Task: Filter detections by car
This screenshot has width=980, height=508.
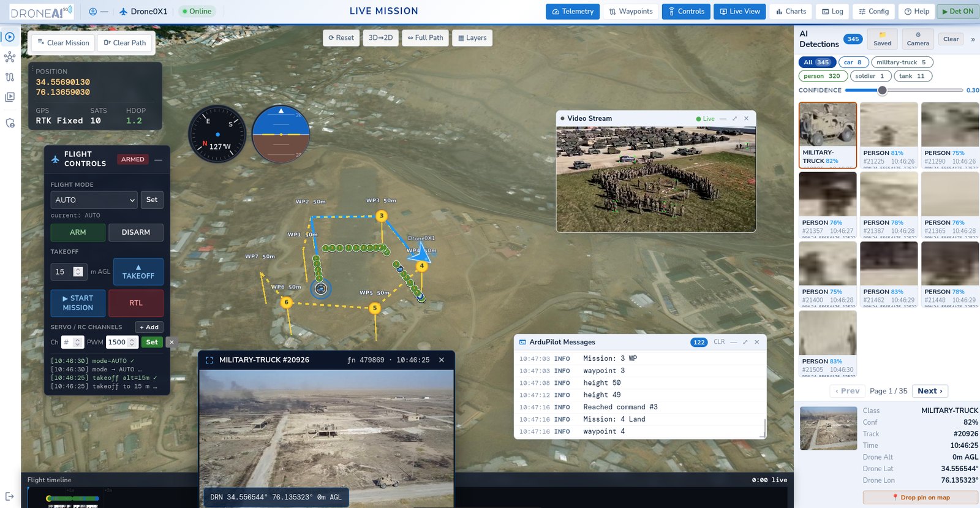Action: [x=853, y=62]
